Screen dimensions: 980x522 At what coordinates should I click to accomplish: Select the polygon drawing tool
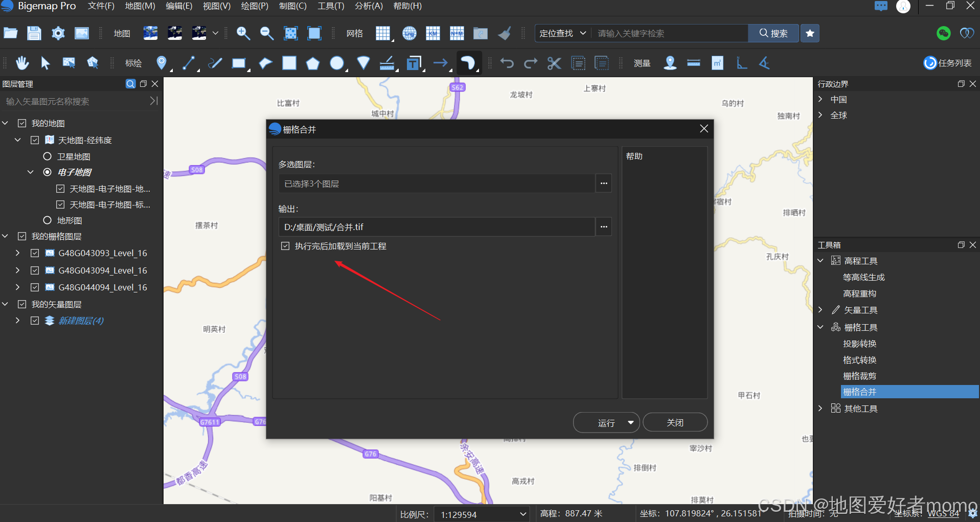(312, 63)
